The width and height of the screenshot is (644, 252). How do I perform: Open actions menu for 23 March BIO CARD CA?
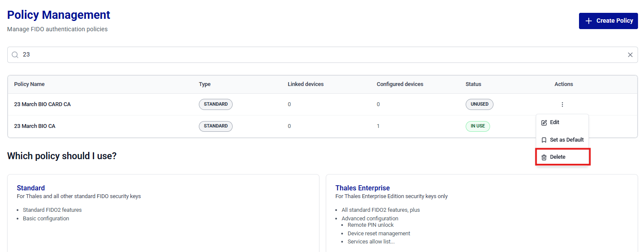(562, 104)
